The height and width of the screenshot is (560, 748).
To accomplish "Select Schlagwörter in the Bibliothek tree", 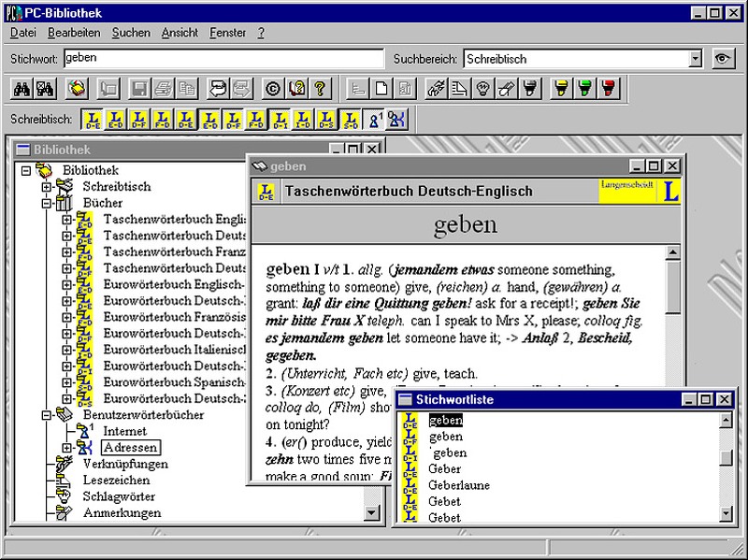I will 120,496.
